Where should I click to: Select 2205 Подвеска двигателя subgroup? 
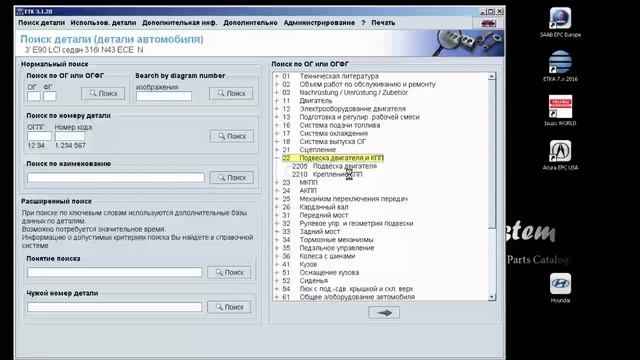coord(334,166)
